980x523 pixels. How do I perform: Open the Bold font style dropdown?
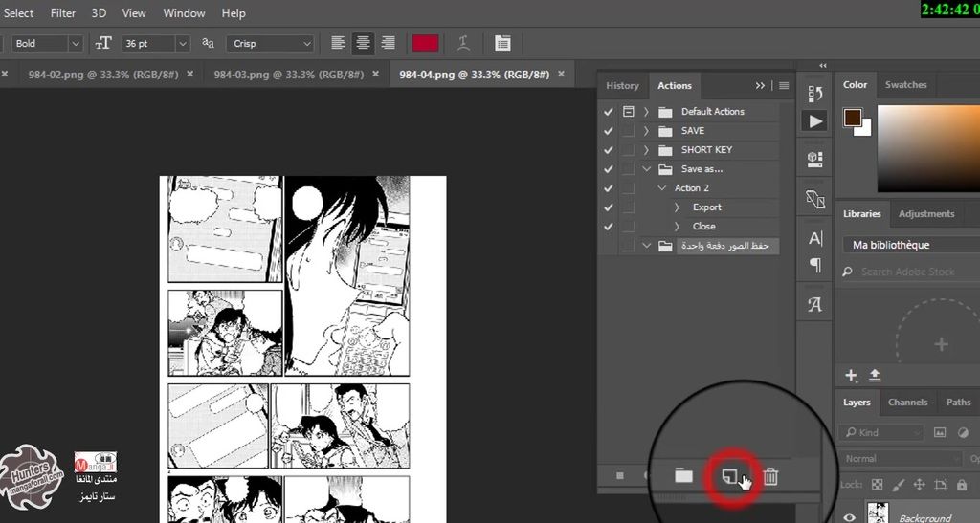75,44
